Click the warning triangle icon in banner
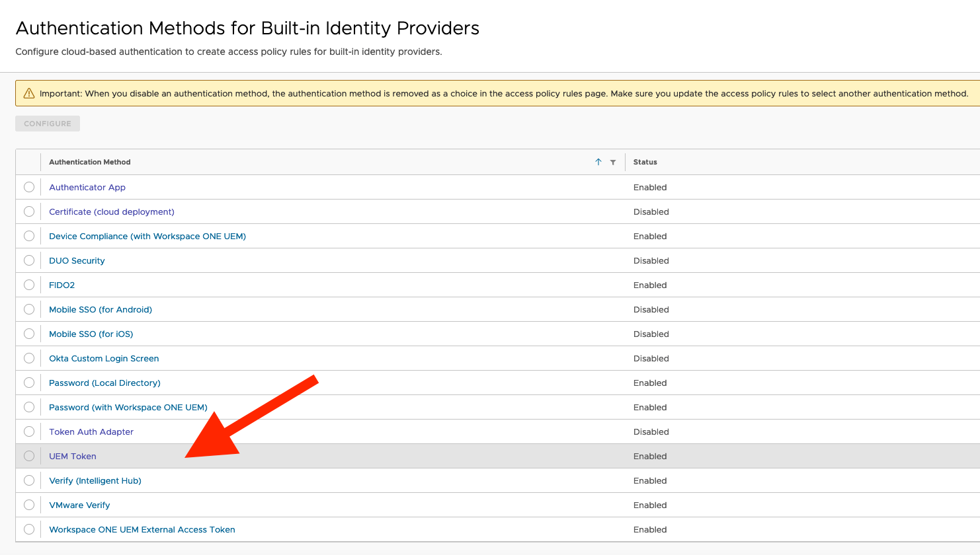The height and width of the screenshot is (555, 980). [x=29, y=94]
